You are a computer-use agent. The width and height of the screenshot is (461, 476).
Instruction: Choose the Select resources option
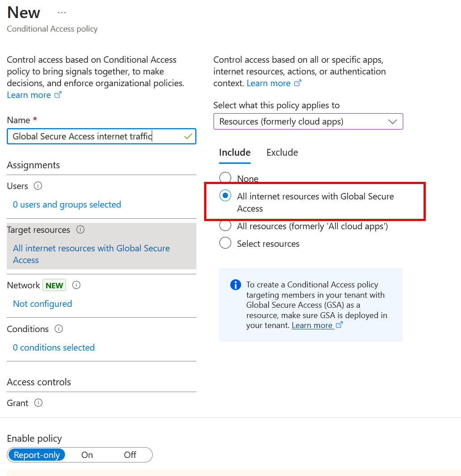(x=225, y=243)
